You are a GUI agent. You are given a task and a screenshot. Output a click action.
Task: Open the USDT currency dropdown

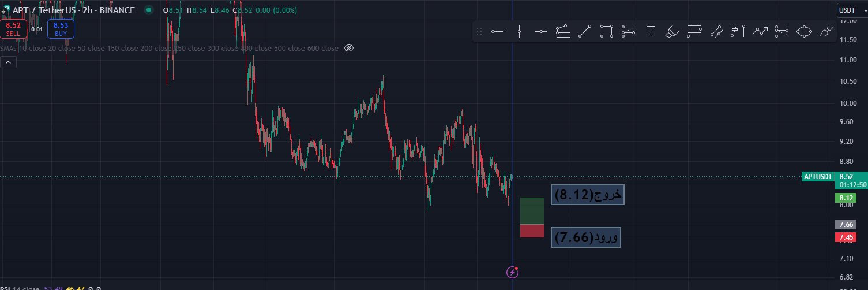[x=851, y=10]
